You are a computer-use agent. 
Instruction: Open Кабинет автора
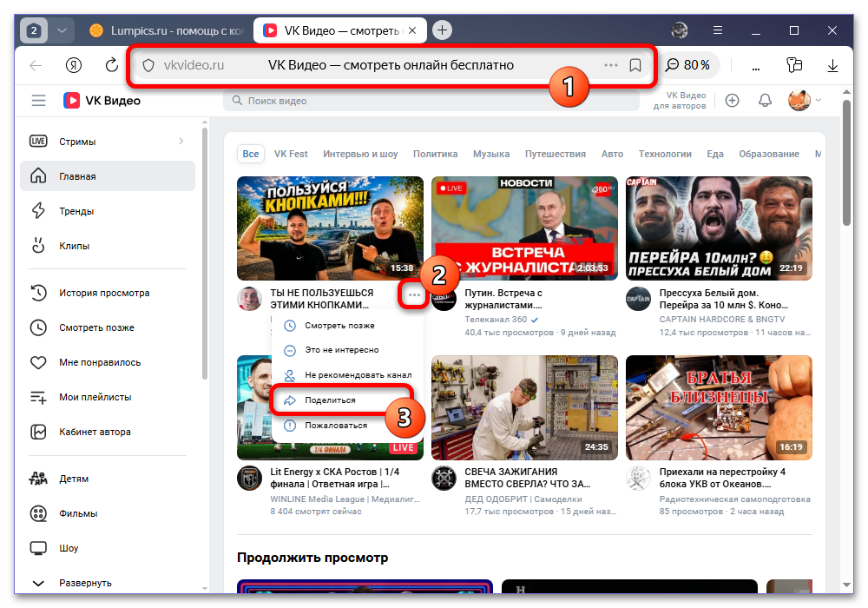pos(108,432)
